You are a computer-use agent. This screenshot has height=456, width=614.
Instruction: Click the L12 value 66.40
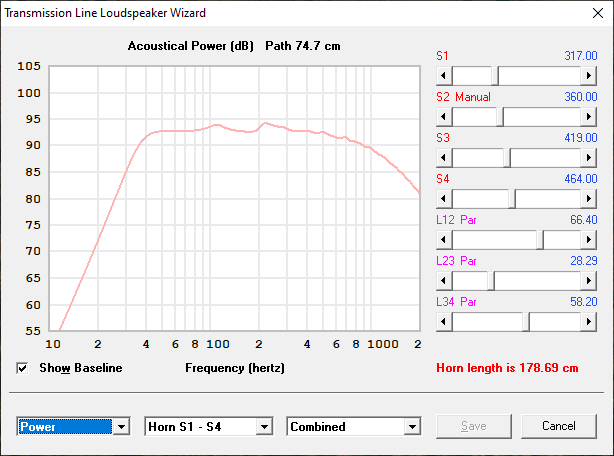click(583, 220)
